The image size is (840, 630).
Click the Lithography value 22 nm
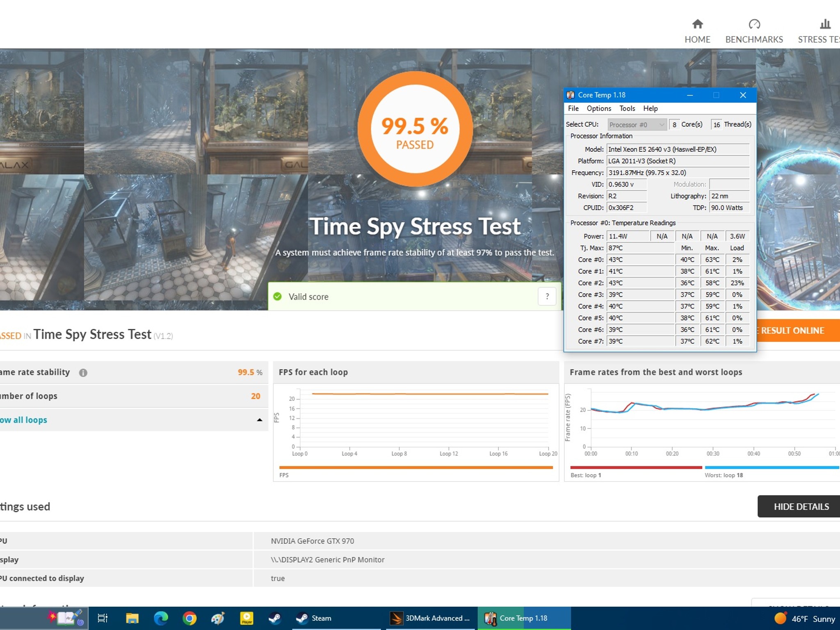pyautogui.click(x=729, y=196)
